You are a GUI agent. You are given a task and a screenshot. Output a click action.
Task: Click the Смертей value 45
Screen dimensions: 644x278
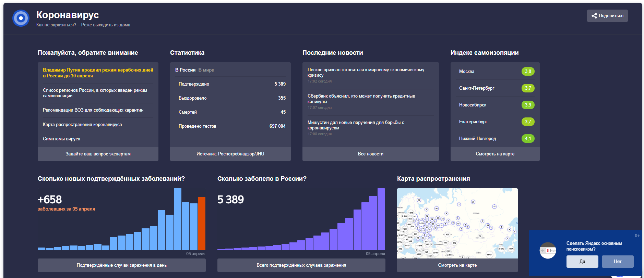(x=283, y=112)
